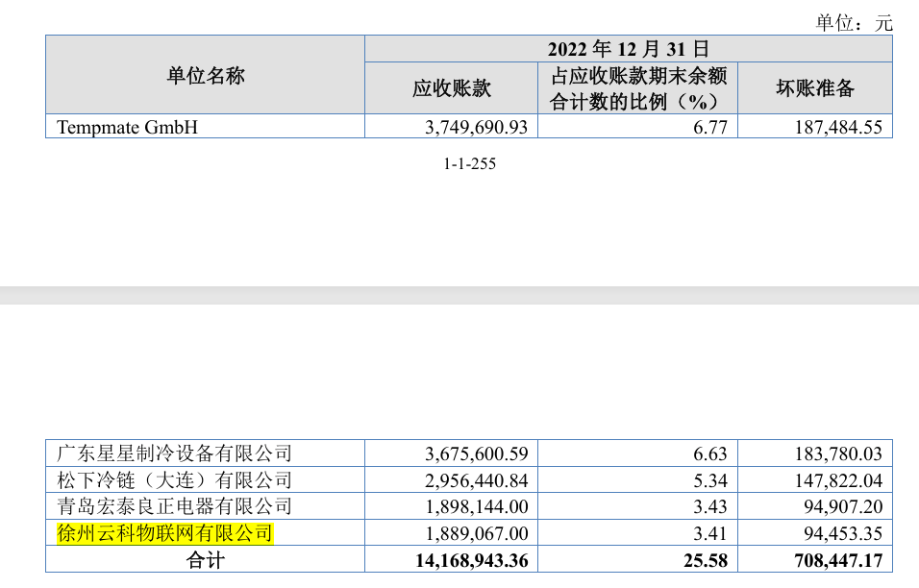The width and height of the screenshot is (919, 588).
Task: Click the 单位：元 unit label
Action: click(854, 23)
